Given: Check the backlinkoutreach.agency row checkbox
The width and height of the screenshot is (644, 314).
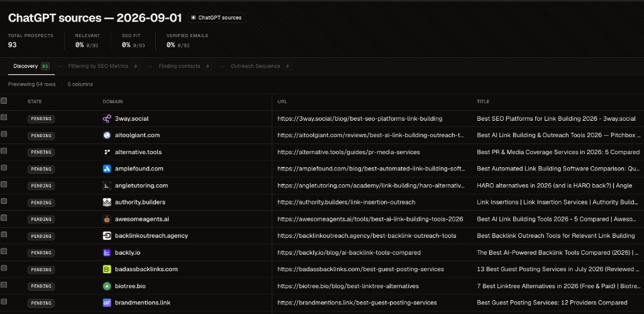Looking at the screenshot, I should [x=4, y=234].
